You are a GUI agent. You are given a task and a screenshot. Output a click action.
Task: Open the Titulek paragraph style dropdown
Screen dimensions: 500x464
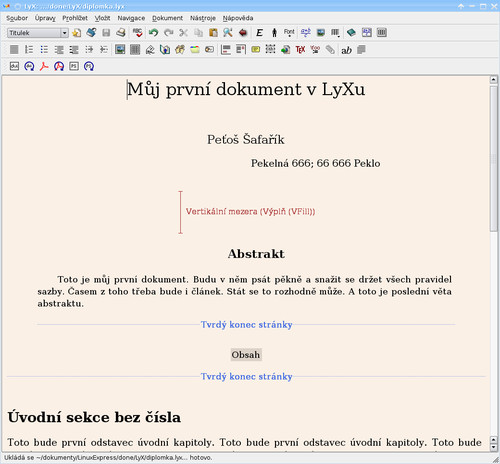pyautogui.click(x=38, y=33)
